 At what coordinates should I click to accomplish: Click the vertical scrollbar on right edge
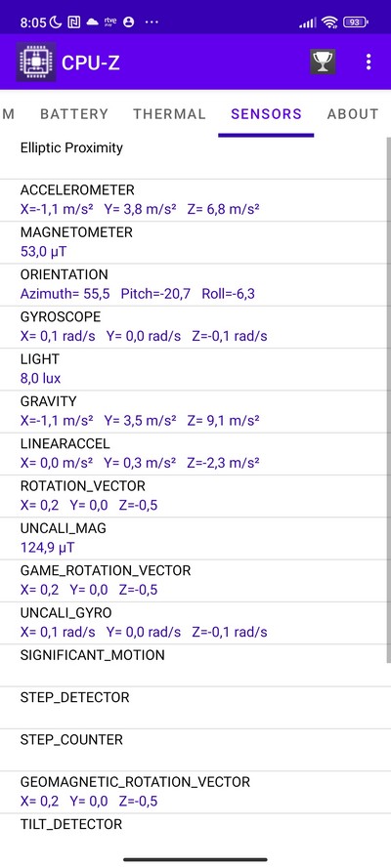(x=389, y=399)
